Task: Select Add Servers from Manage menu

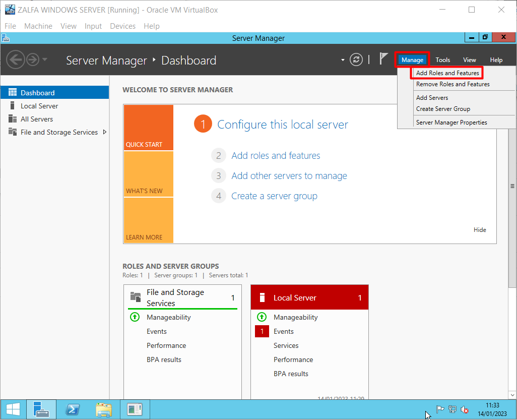Action: [x=432, y=98]
